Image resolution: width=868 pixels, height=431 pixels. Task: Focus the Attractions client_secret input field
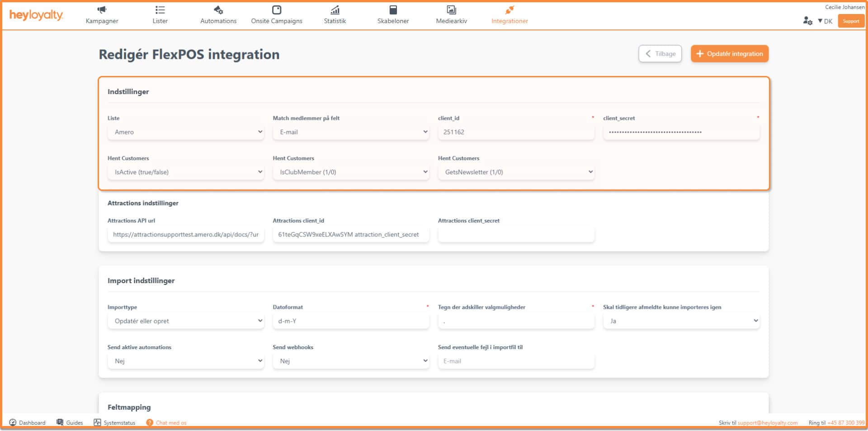pyautogui.click(x=516, y=235)
